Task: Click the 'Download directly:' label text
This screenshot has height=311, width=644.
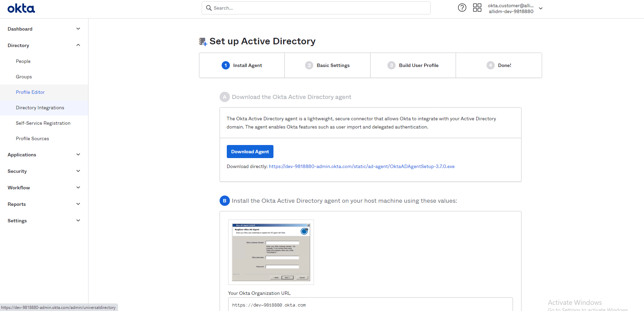Action: click(247, 167)
